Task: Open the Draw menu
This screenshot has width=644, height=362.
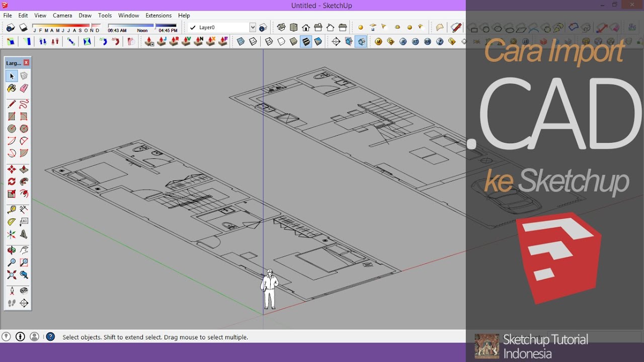Action: point(85,16)
